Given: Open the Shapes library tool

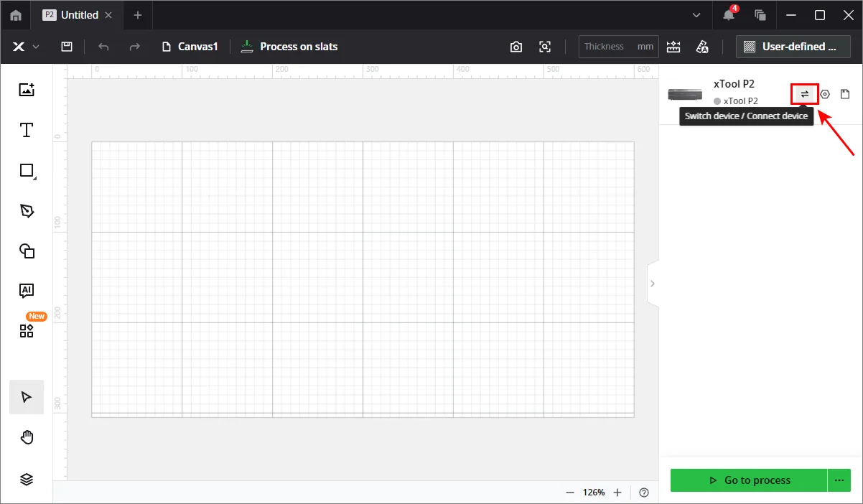Looking at the screenshot, I should 27,251.
